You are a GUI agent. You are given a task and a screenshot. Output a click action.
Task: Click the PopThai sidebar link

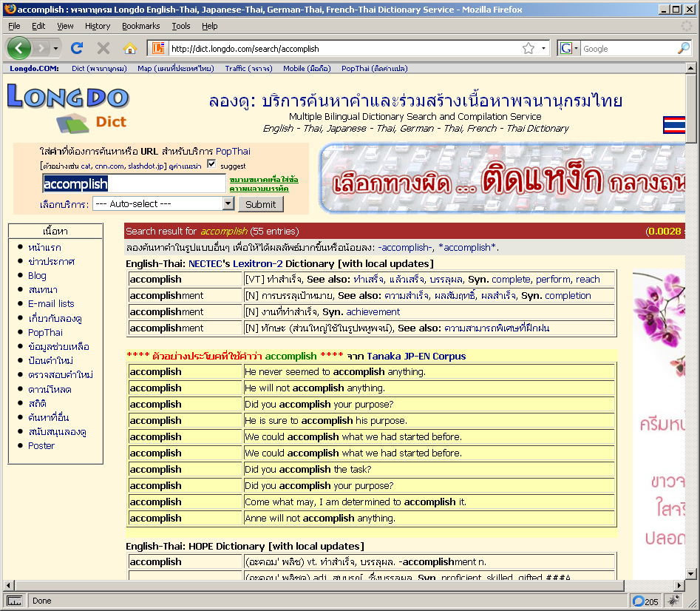coord(45,332)
